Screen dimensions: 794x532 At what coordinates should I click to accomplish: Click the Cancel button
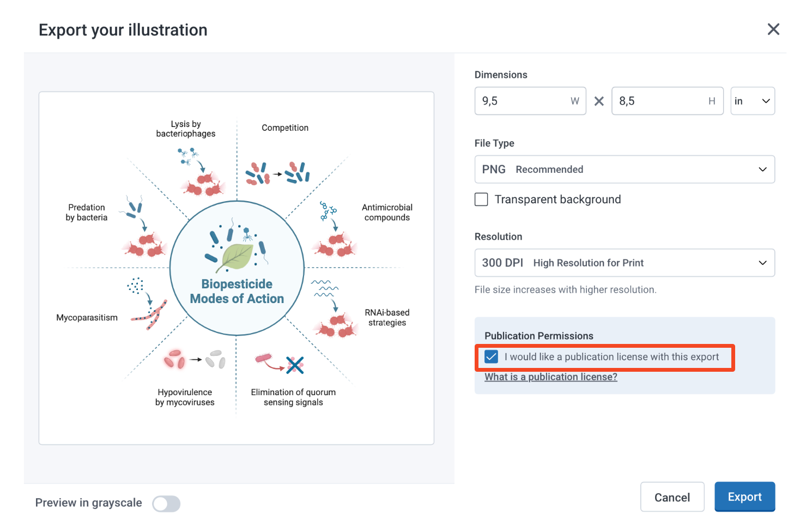tap(672, 497)
